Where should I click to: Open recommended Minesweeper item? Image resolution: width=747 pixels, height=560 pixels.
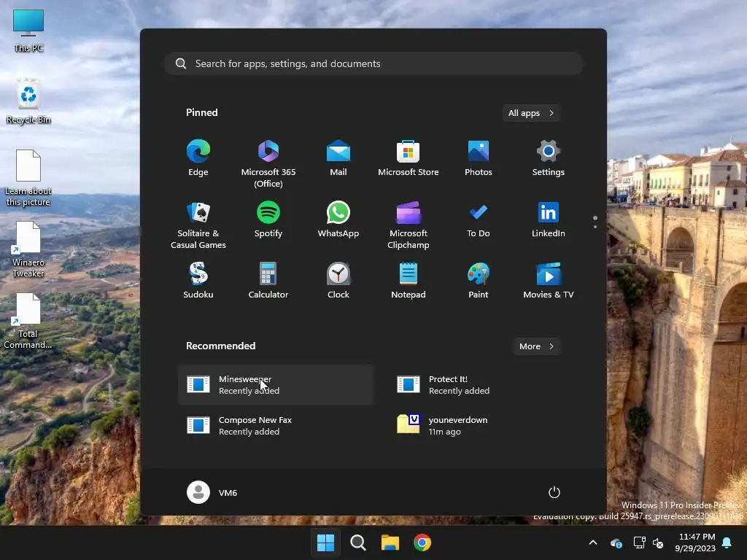pyautogui.click(x=276, y=385)
